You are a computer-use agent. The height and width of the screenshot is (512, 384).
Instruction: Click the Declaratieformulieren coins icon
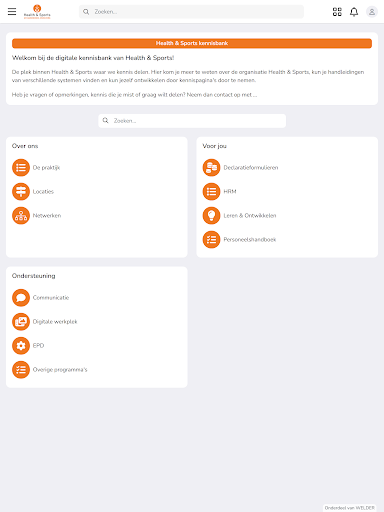[x=211, y=167]
